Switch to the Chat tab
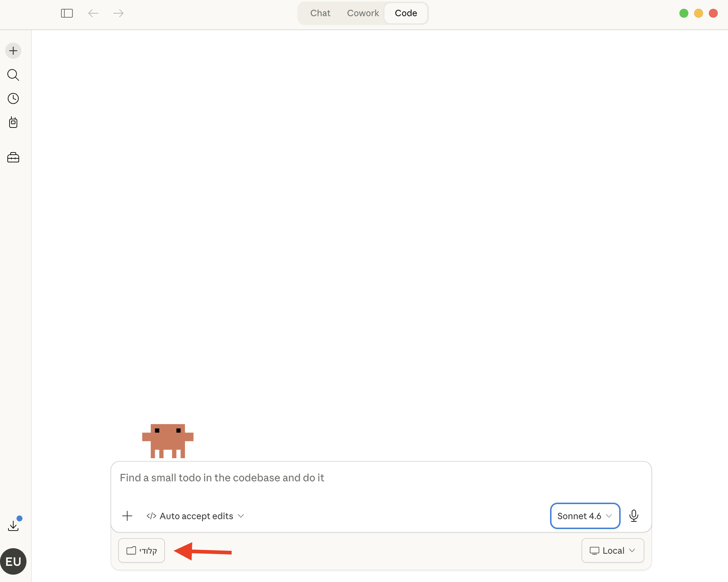Image resolution: width=728 pixels, height=582 pixels. pyautogui.click(x=320, y=13)
